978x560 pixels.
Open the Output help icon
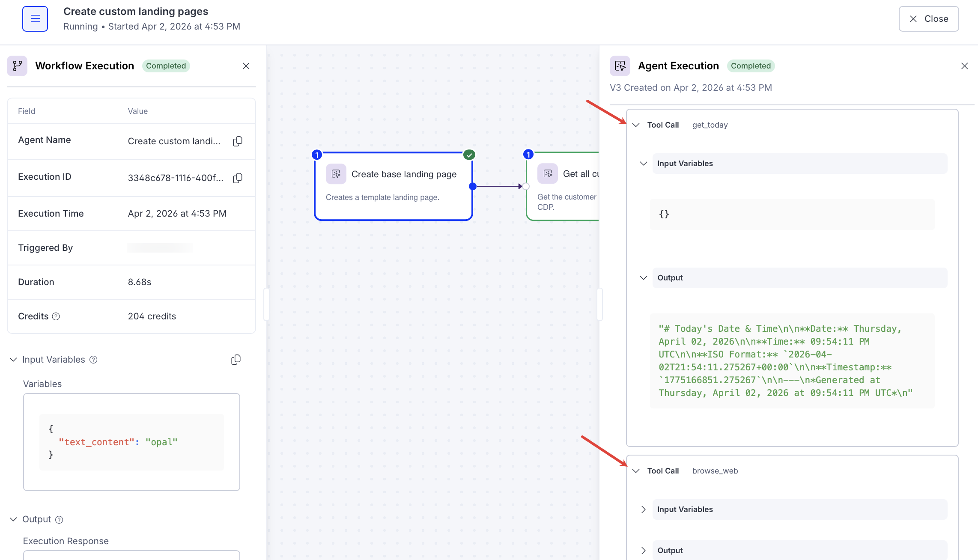pyautogui.click(x=59, y=519)
